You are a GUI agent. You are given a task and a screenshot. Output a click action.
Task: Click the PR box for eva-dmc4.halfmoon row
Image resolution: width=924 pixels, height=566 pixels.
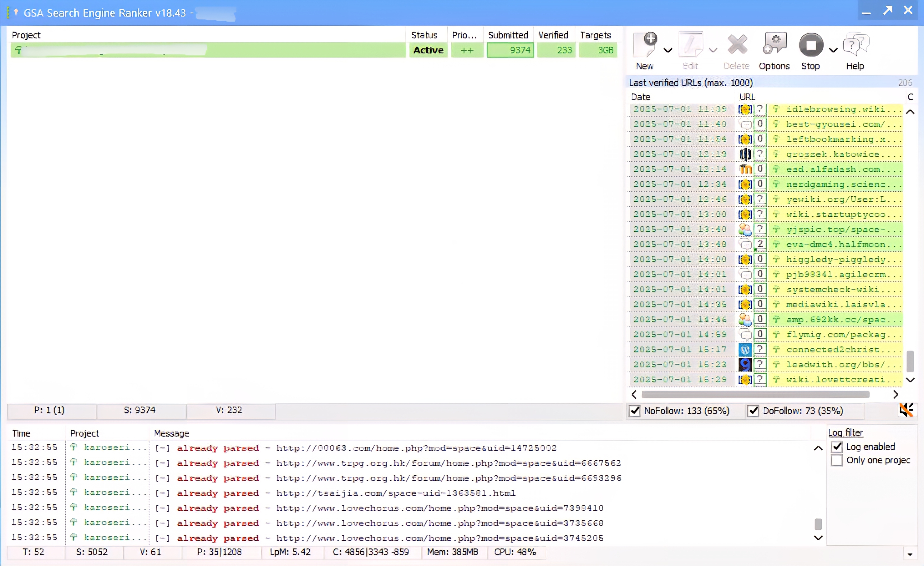point(760,244)
